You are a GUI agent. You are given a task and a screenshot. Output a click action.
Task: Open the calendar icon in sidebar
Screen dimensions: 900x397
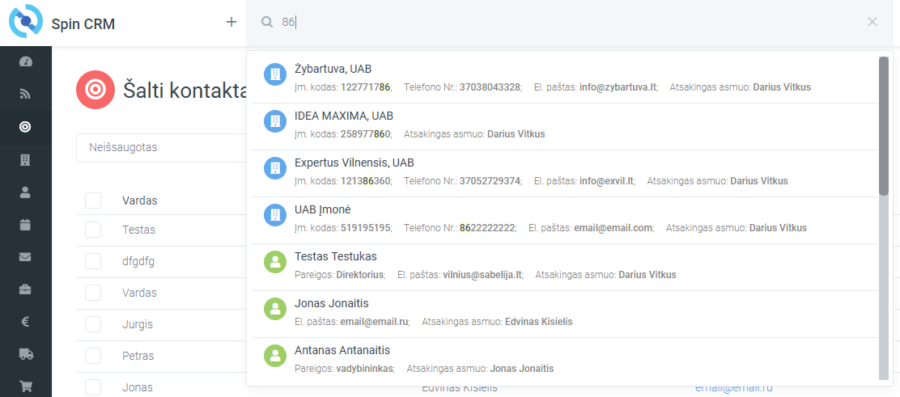point(25,224)
